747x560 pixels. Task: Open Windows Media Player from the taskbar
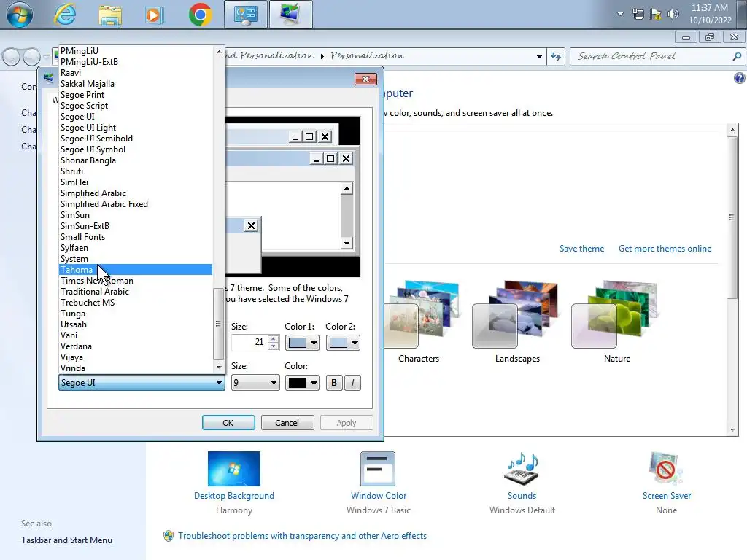click(153, 15)
